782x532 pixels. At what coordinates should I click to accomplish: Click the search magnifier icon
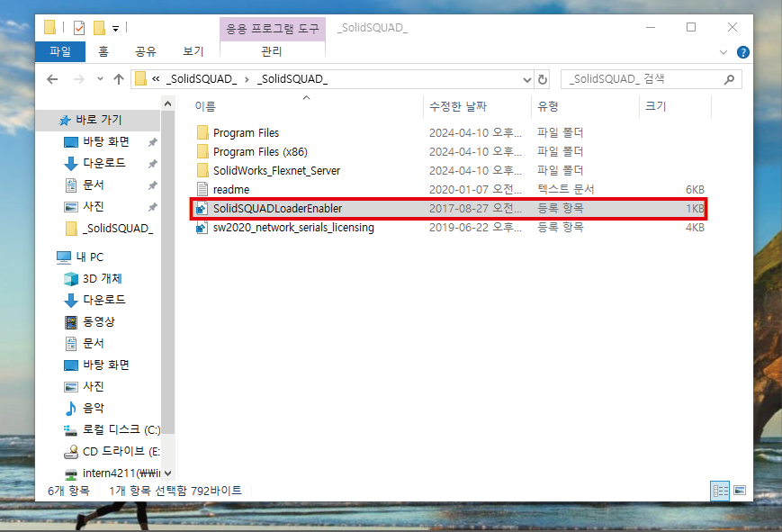pyautogui.click(x=729, y=79)
